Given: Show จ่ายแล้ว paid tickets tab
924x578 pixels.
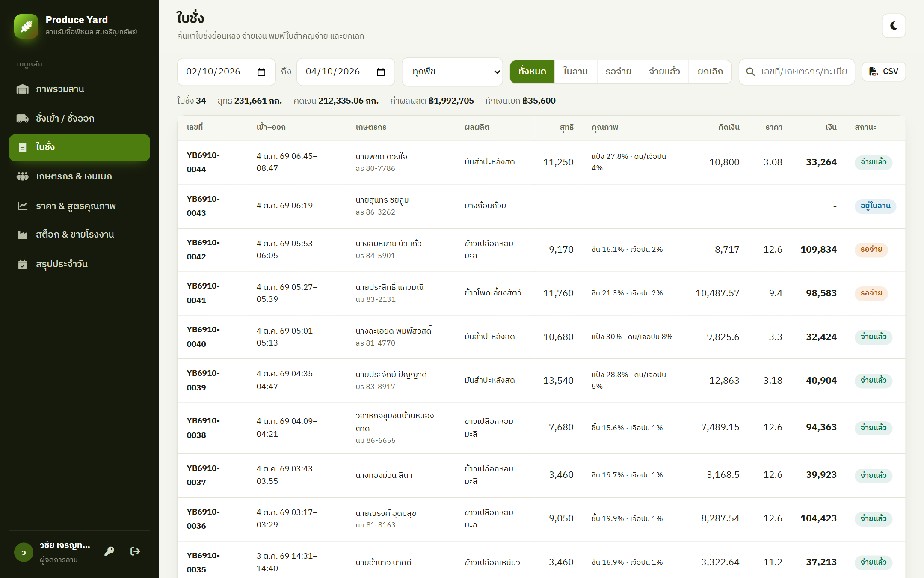Looking at the screenshot, I should tap(664, 72).
